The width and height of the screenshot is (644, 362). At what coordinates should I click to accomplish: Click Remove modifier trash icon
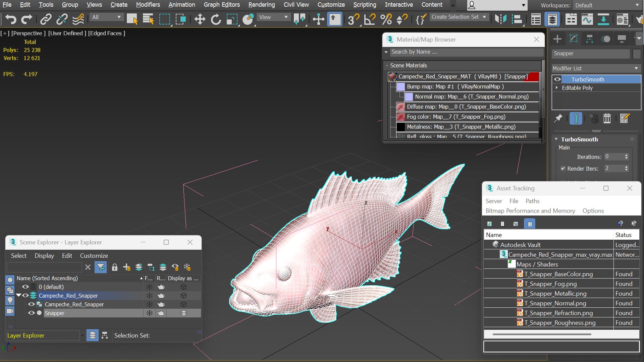point(607,118)
